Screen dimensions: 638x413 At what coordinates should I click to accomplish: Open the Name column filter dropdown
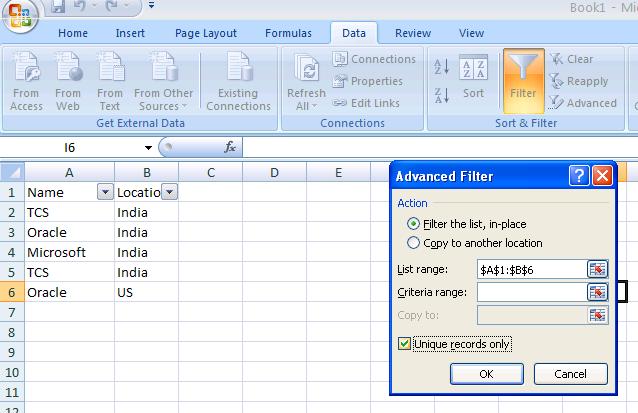[x=105, y=192]
